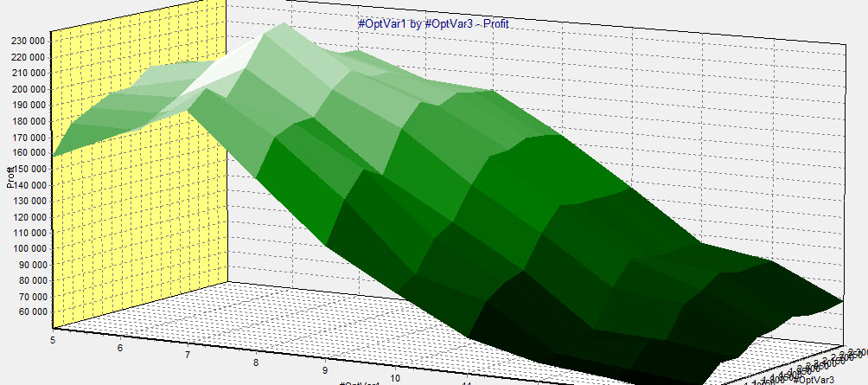Image resolution: width=868 pixels, height=385 pixels.
Task: Select the '70 000' profit axis tick
Action: coord(33,297)
